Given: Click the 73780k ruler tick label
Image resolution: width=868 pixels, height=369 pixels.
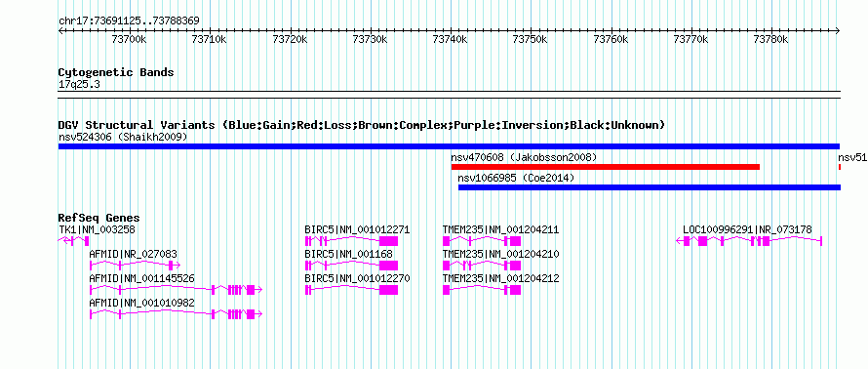Looking at the screenshot, I should pos(771,40).
